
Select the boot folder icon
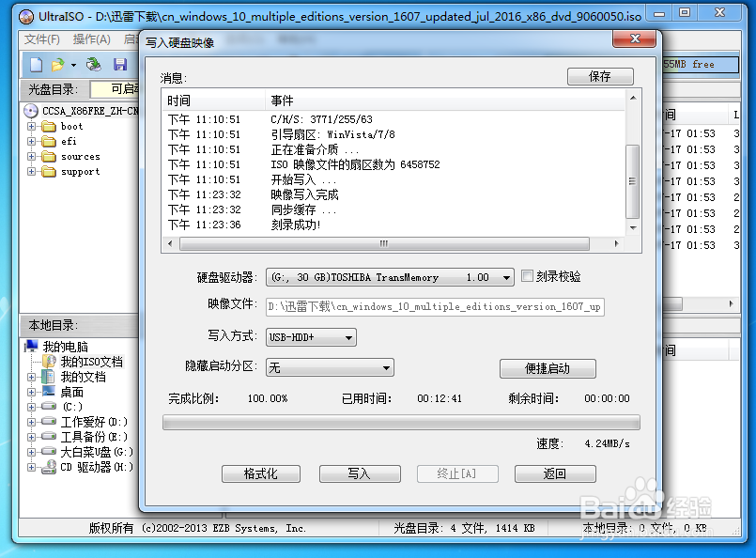point(49,127)
